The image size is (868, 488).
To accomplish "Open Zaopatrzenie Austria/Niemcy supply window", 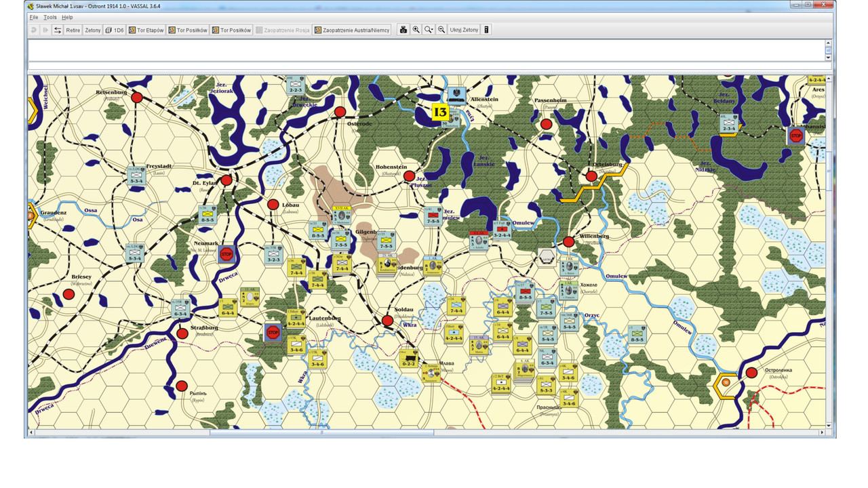I will click(x=351, y=30).
